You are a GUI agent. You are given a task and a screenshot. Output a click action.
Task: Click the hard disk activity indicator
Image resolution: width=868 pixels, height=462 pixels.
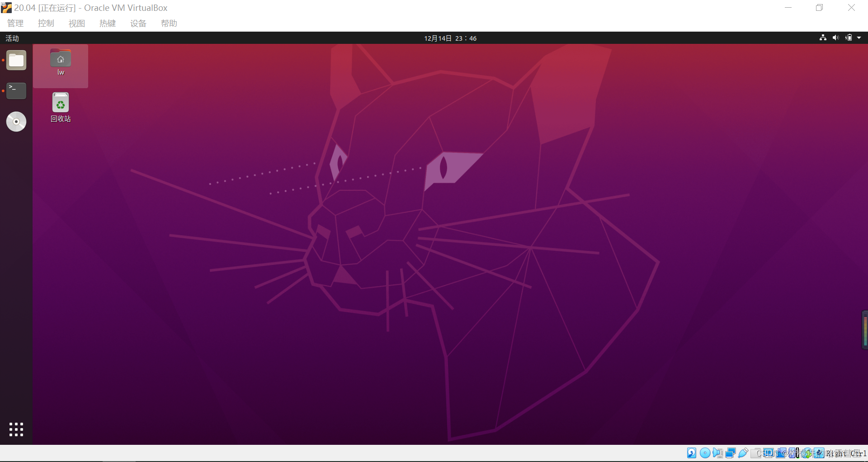[692, 453]
